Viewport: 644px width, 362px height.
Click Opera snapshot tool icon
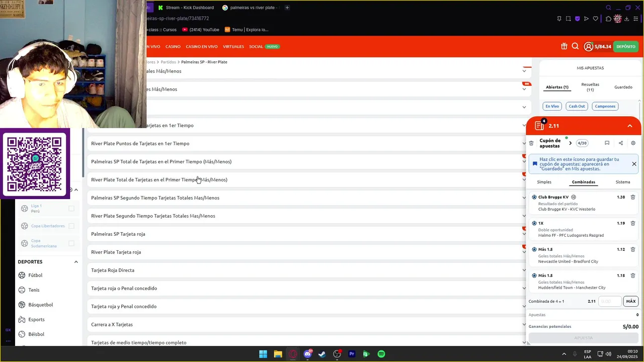tap(568, 19)
